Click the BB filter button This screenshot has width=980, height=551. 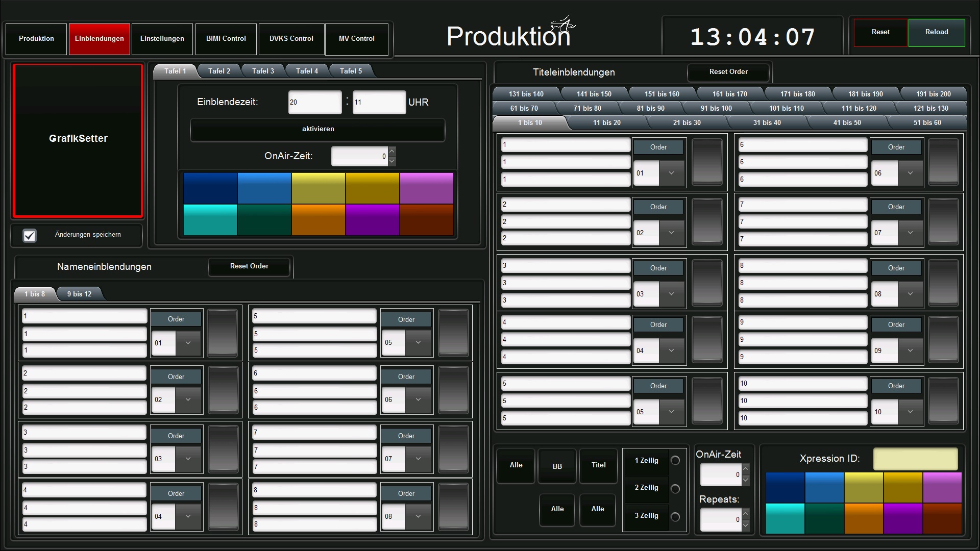point(557,466)
